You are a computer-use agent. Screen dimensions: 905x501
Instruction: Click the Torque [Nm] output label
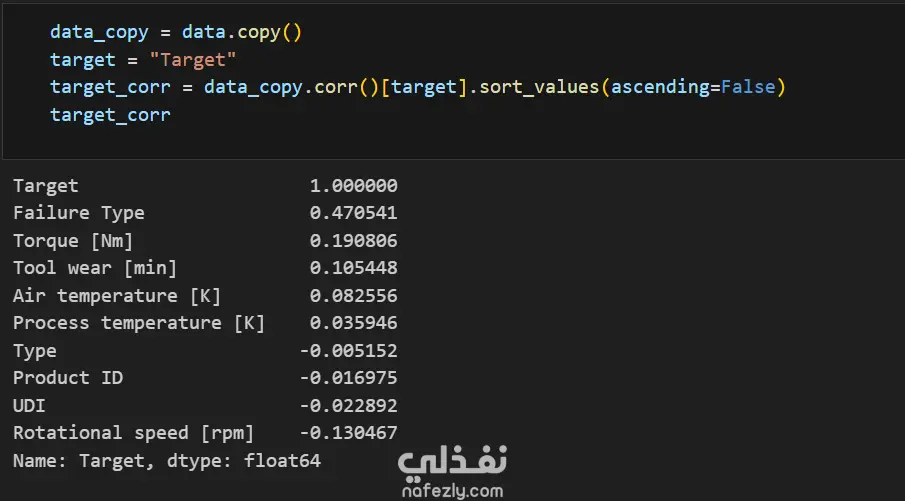click(73, 241)
